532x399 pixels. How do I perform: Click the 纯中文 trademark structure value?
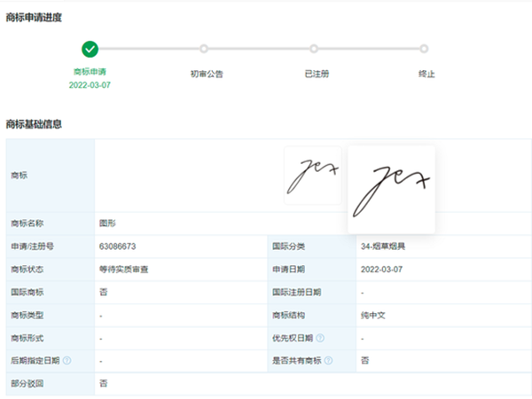pos(373,315)
